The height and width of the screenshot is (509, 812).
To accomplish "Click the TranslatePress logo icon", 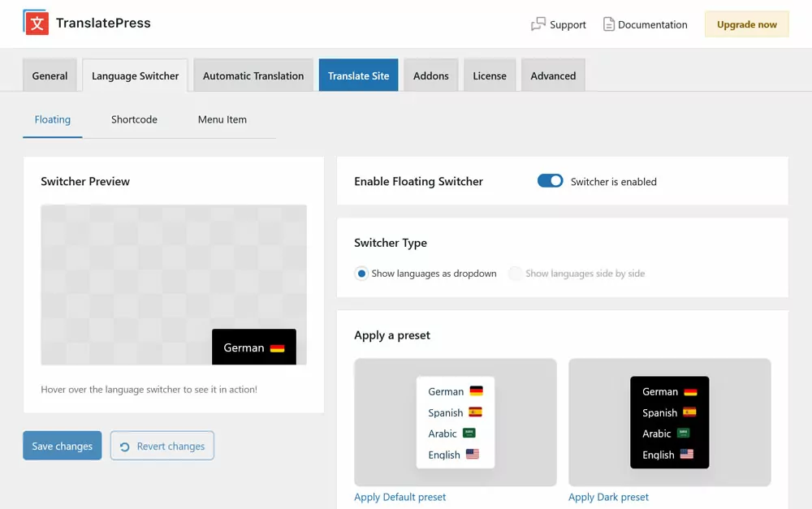I will pos(34,23).
